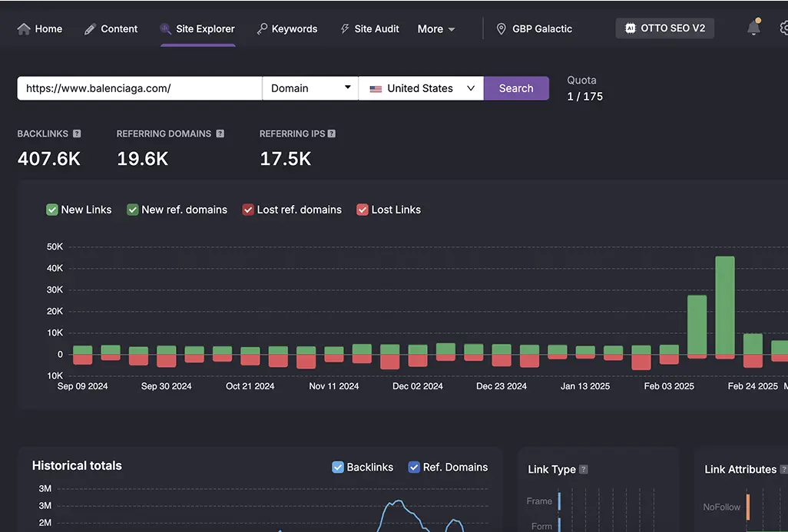
Task: Click the 17.5K referring IPs value
Action: click(x=286, y=159)
